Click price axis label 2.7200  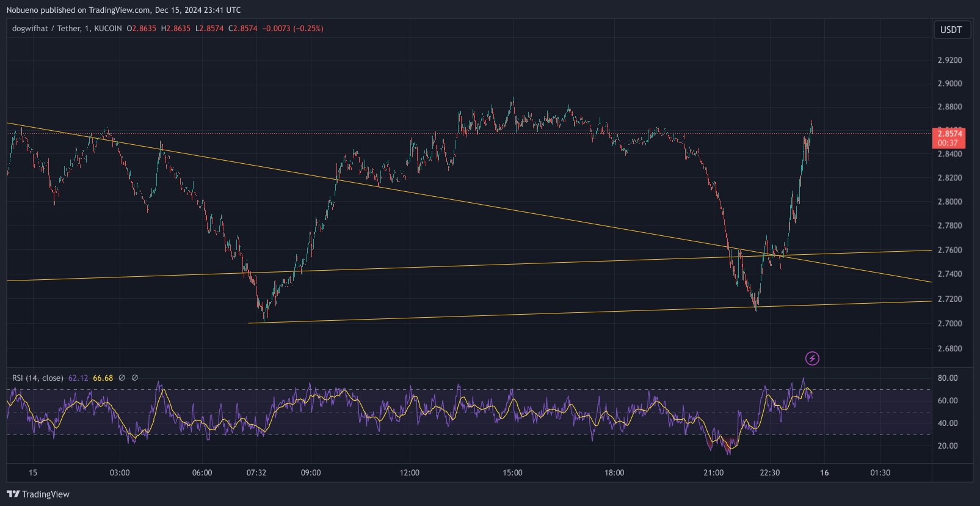(949, 298)
